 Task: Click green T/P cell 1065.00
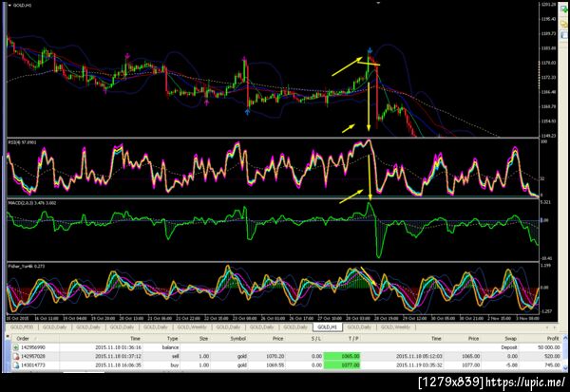(342, 356)
